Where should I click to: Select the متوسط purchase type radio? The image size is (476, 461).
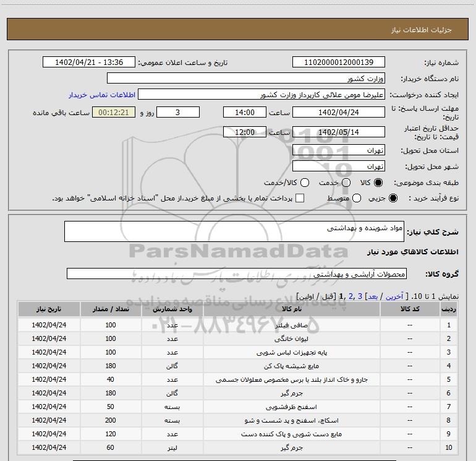(x=357, y=198)
